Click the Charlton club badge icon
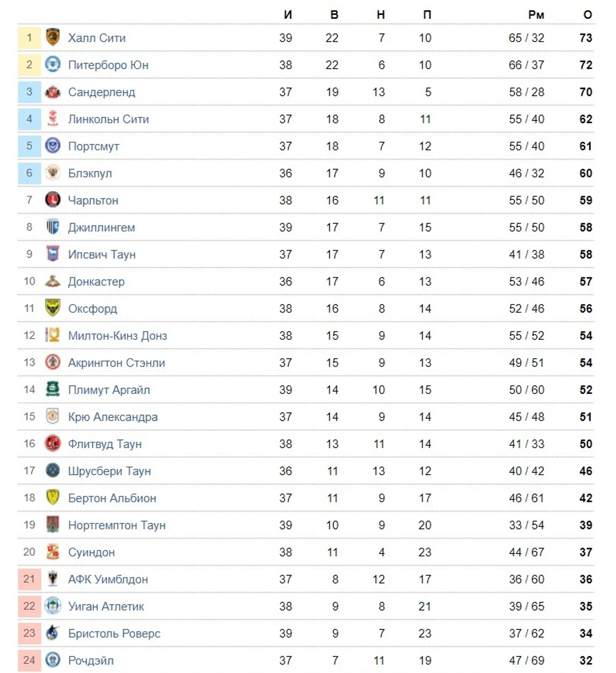 coord(53,200)
